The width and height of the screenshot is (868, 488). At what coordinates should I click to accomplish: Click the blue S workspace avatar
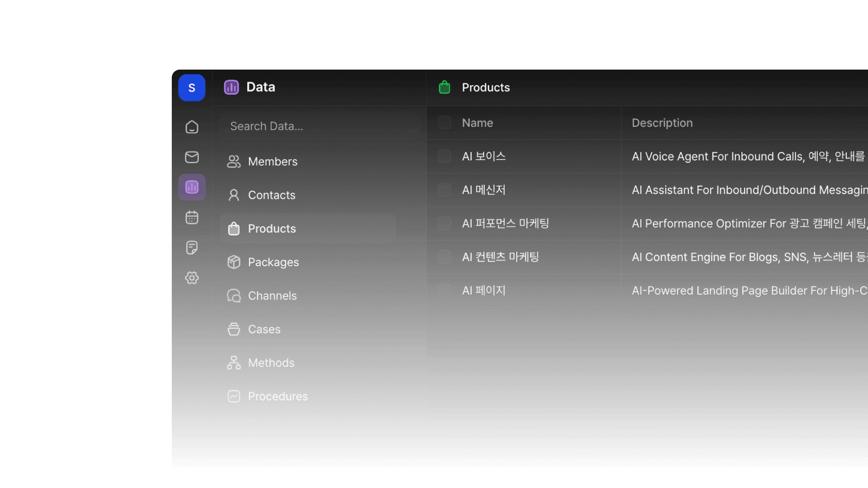[x=192, y=88]
